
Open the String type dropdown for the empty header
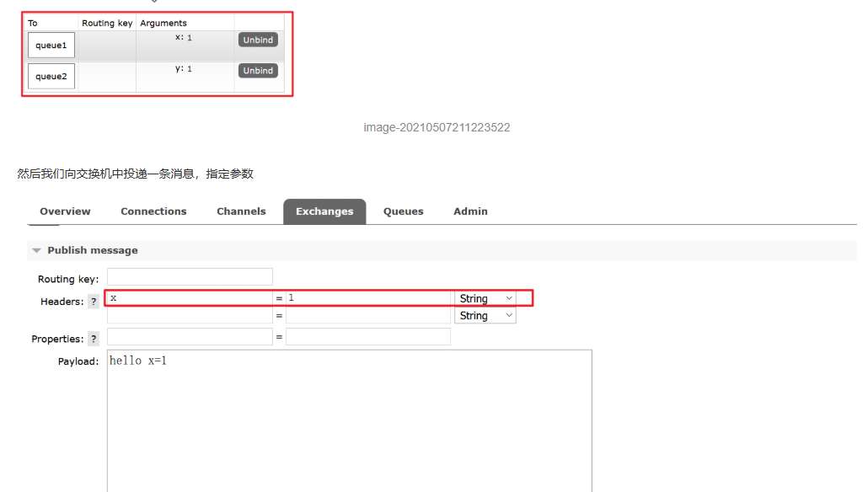click(x=485, y=315)
